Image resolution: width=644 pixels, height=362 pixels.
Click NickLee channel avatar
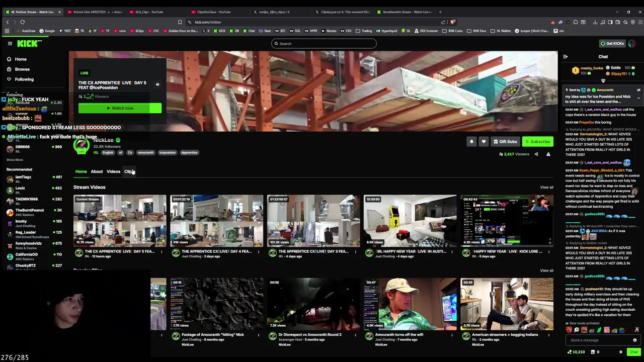click(82, 146)
